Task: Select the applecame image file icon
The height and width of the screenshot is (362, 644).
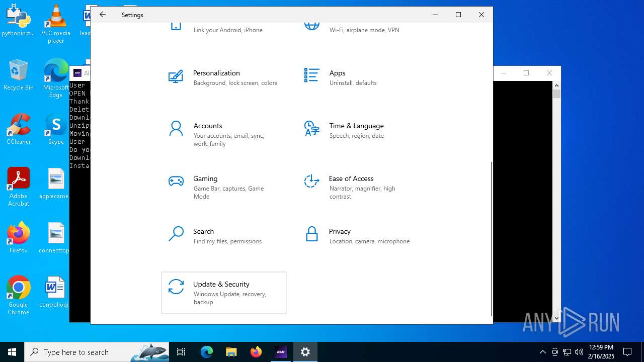Action: point(54,183)
